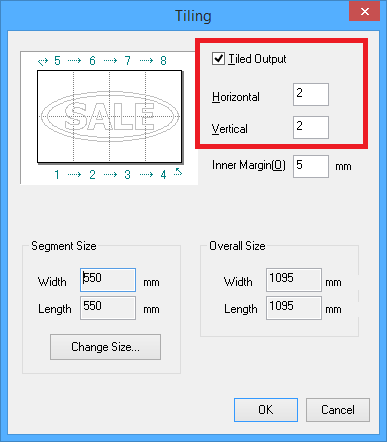
Task: Uncheck the Tiled Output checkbox
Action: pyautogui.click(x=218, y=58)
